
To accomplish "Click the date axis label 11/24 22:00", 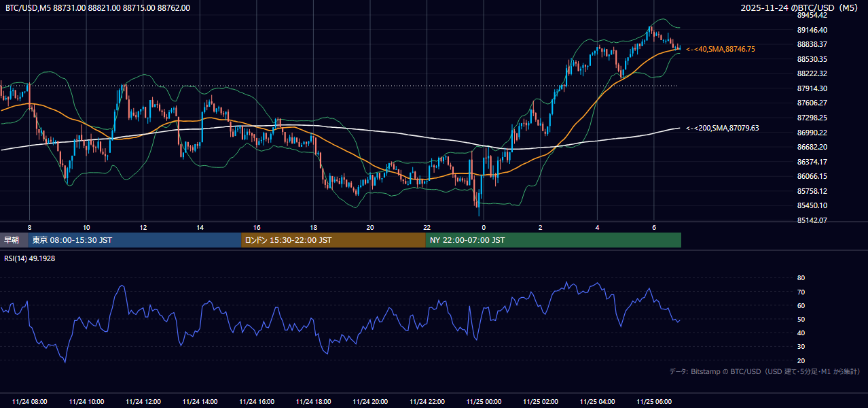I will [x=427, y=402].
